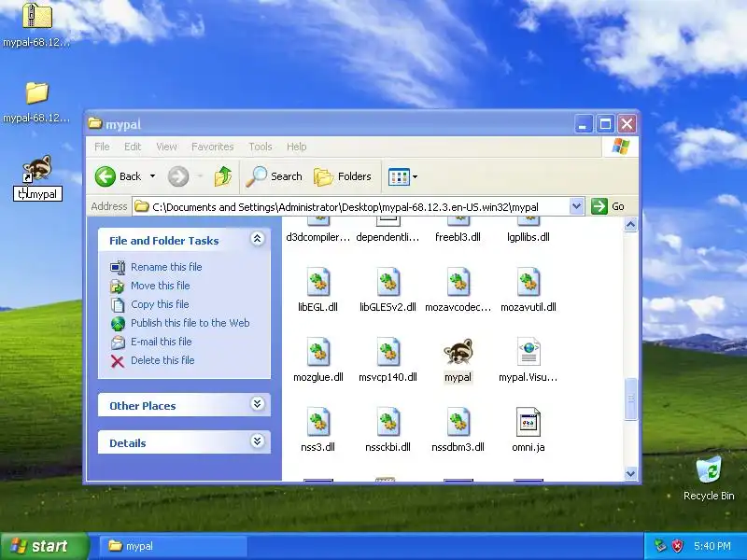Open the Views dropdown arrow
Screen dimensions: 747x560
coord(415,176)
